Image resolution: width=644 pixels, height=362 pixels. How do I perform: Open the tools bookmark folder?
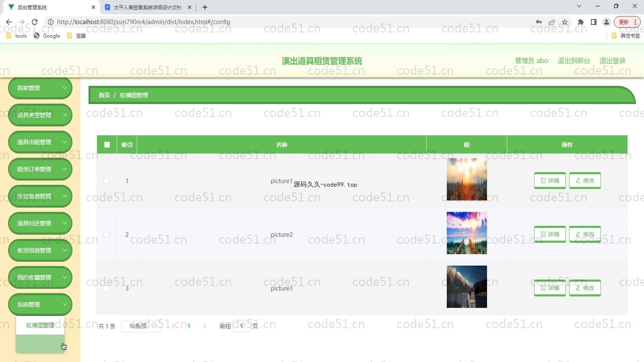[x=16, y=36]
